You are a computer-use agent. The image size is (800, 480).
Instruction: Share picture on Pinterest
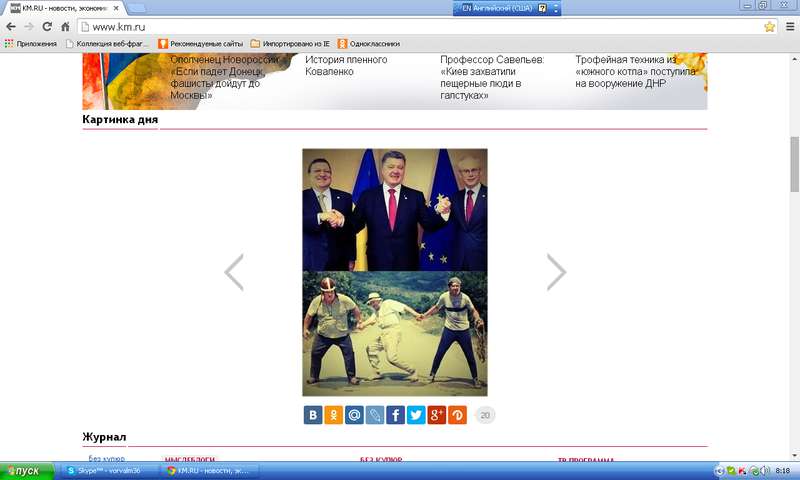tap(458, 415)
